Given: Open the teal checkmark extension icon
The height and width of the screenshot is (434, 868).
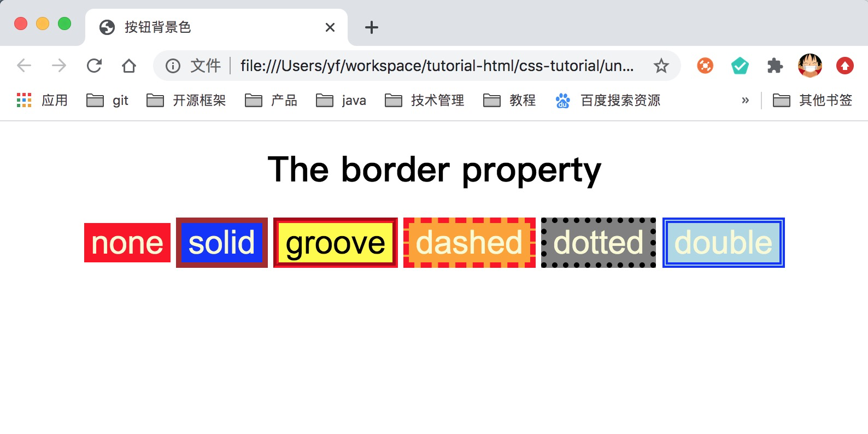Looking at the screenshot, I should (740, 66).
